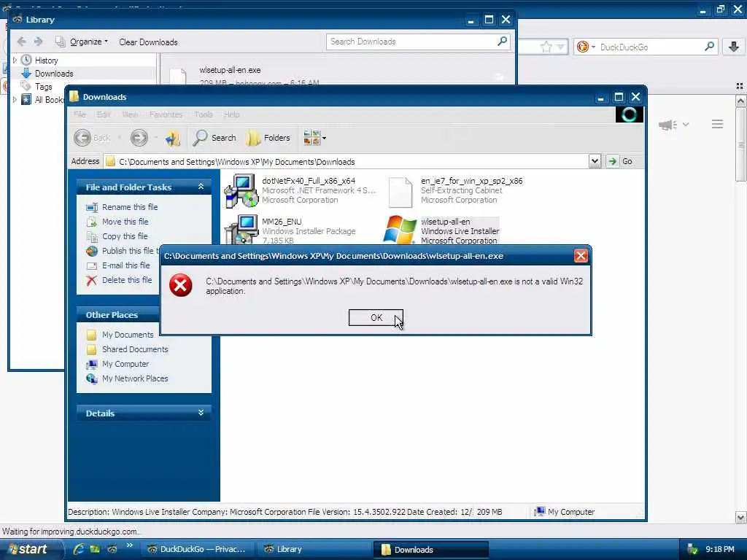Open the browser hamburger menu

(717, 124)
